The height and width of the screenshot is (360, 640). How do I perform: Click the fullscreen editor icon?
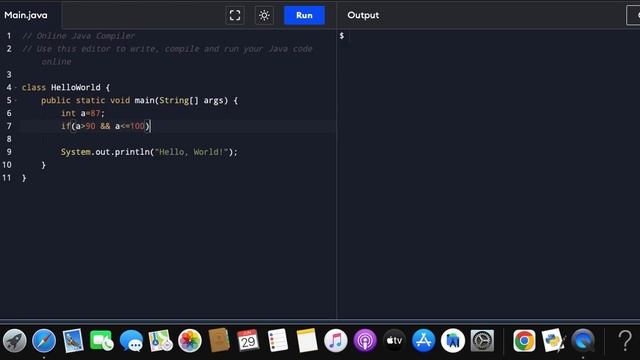click(x=235, y=16)
